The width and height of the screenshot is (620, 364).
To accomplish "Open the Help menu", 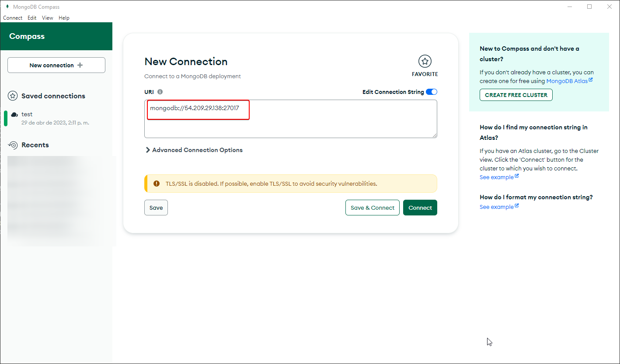I will (64, 18).
